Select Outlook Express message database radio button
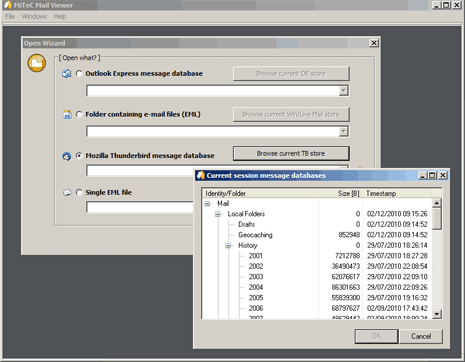Image resolution: width=465 pixels, height=362 pixels. pyautogui.click(x=79, y=73)
